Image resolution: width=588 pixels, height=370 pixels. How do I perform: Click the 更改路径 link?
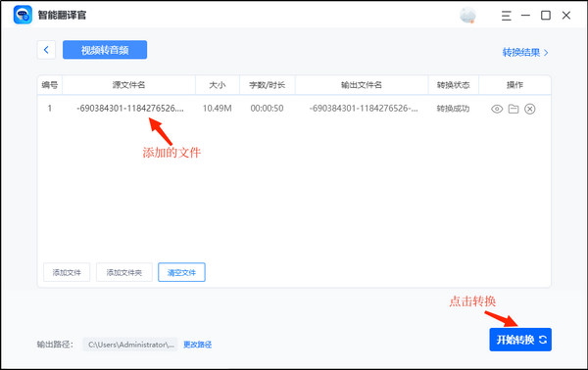(x=197, y=345)
